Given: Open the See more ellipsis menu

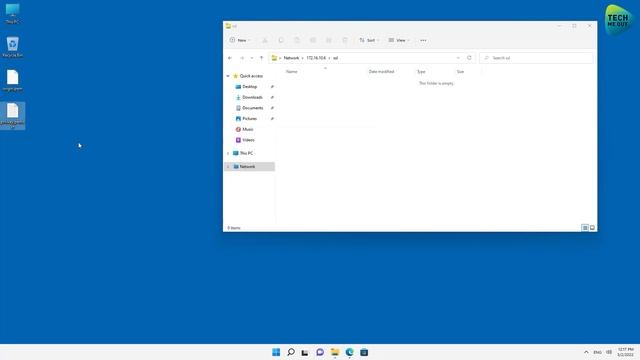Looking at the screenshot, I should coord(423,40).
